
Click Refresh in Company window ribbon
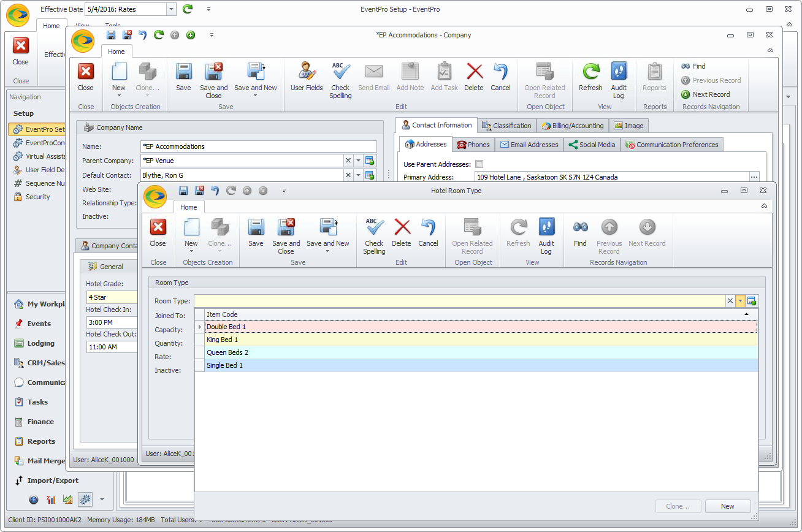(x=590, y=77)
